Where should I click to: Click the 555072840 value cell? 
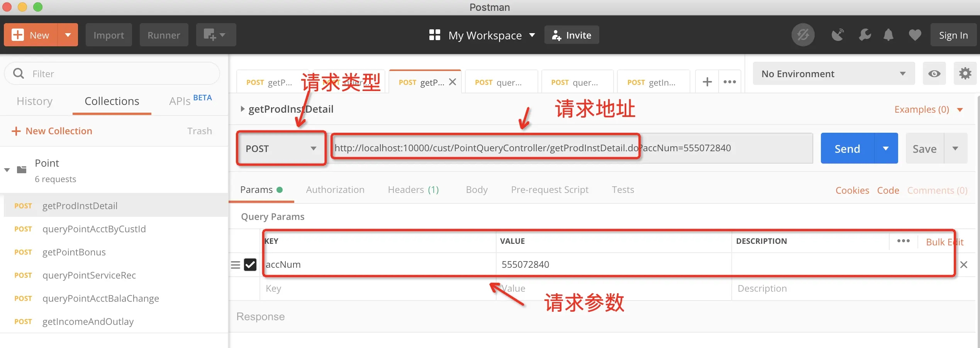[614, 265]
